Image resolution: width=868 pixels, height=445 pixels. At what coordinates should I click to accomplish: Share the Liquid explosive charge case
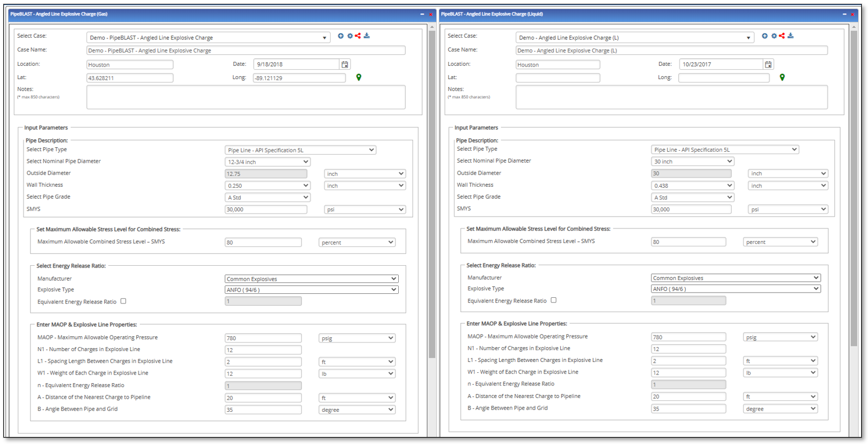click(x=783, y=36)
